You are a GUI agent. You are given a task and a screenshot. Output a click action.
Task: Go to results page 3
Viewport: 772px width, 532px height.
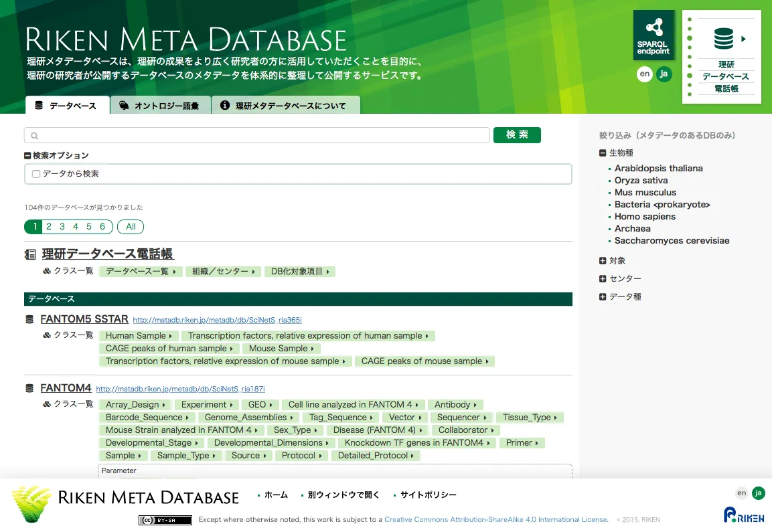(x=62, y=226)
